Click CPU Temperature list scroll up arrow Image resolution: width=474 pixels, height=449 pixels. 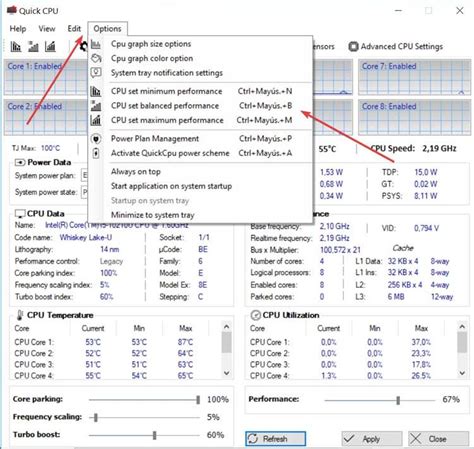click(227, 327)
